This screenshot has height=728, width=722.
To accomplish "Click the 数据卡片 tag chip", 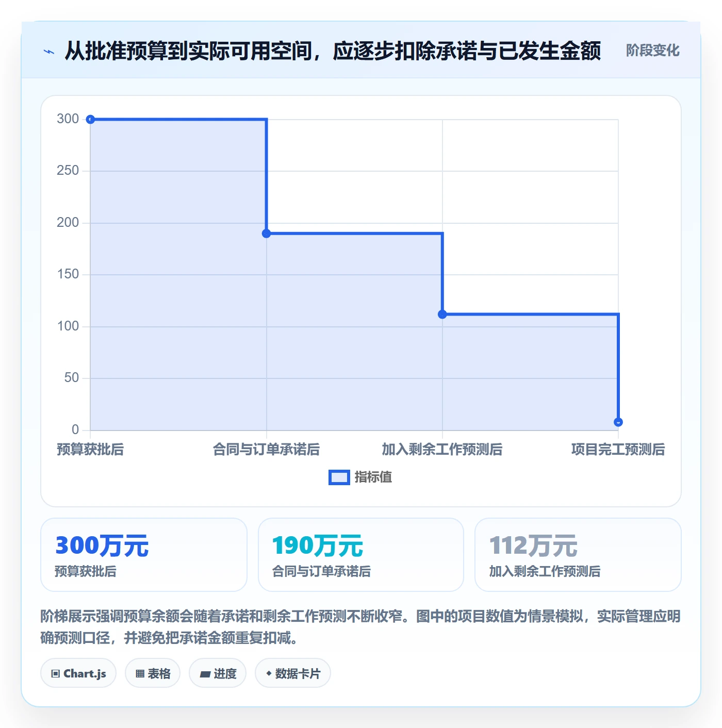I will click(x=293, y=673).
